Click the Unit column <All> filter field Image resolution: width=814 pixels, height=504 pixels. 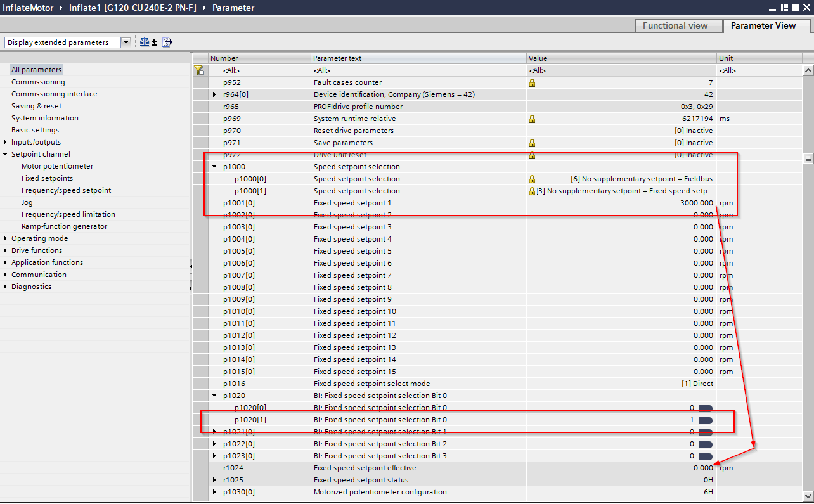[759, 70]
